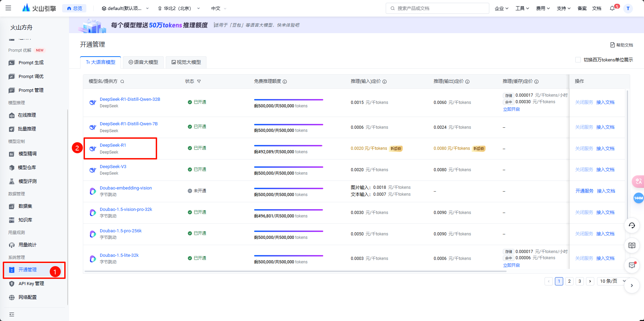The image size is (644, 321).
Task: Click the 知识库 sidebar icon
Action: pyautogui.click(x=12, y=220)
